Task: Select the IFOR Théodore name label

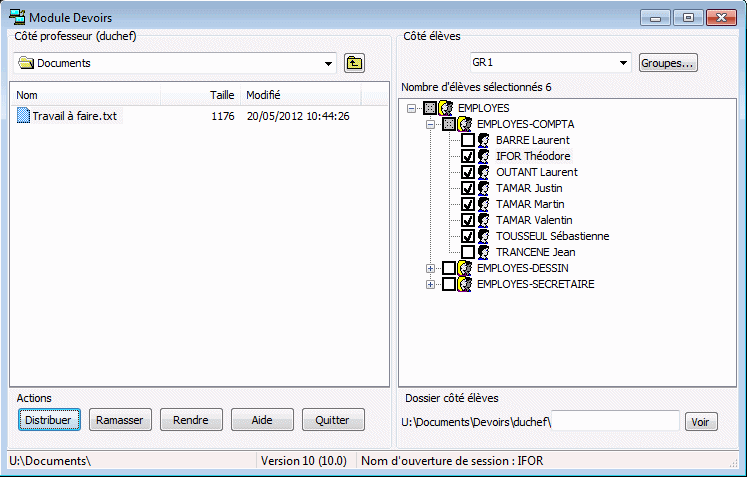Action: (533, 156)
